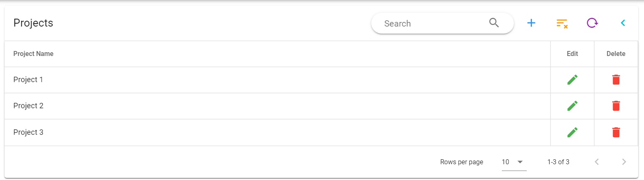This screenshot has width=644, height=180.
Task: Click the magnifier search icon
Action: [494, 23]
